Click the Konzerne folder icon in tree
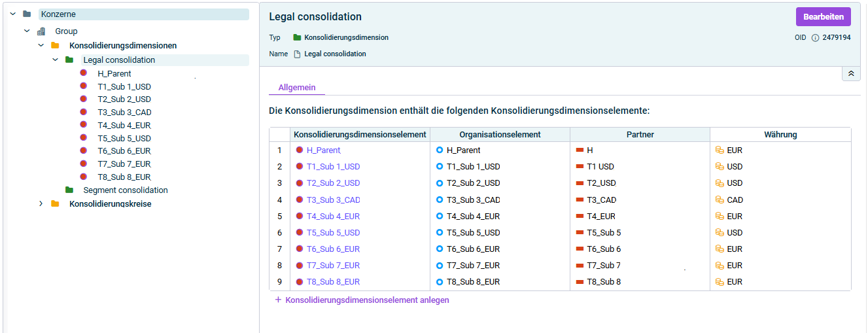 tap(27, 14)
